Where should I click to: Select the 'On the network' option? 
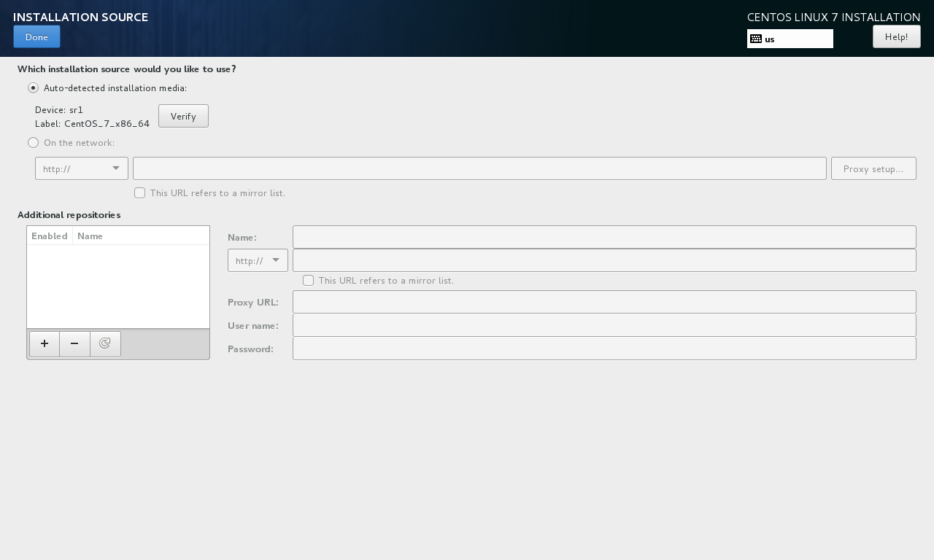click(33, 142)
